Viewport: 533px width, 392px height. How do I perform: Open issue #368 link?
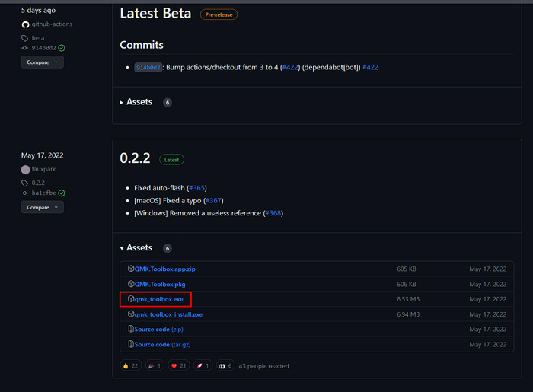tap(273, 213)
